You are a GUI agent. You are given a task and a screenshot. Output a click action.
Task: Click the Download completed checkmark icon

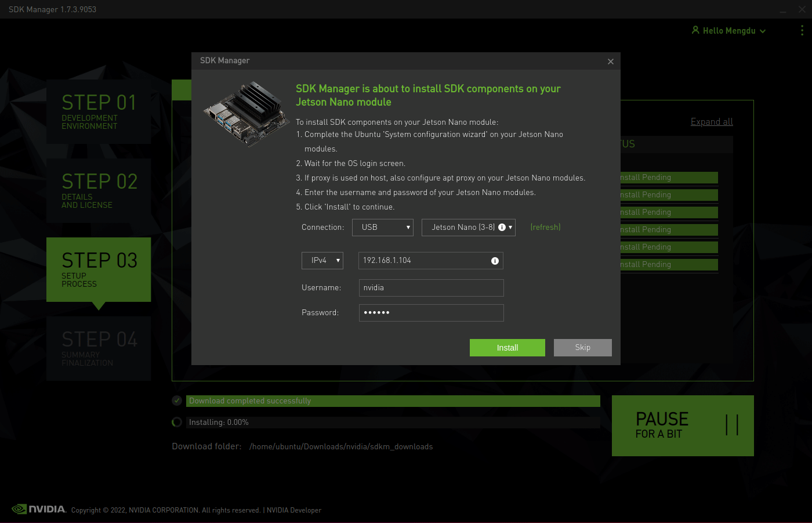(x=177, y=401)
